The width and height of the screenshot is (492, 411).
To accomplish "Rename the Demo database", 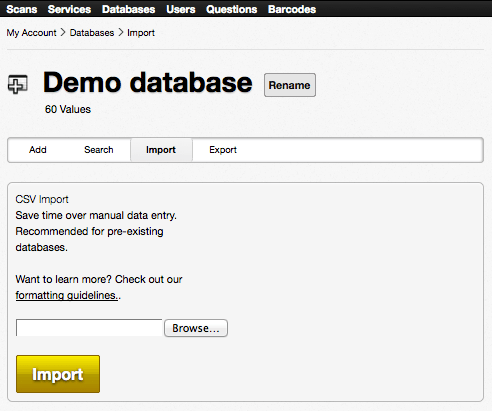I will [290, 85].
